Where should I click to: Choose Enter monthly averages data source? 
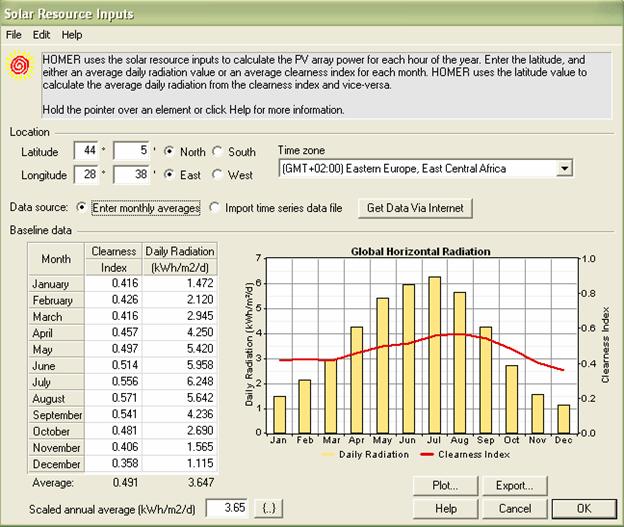[82, 208]
